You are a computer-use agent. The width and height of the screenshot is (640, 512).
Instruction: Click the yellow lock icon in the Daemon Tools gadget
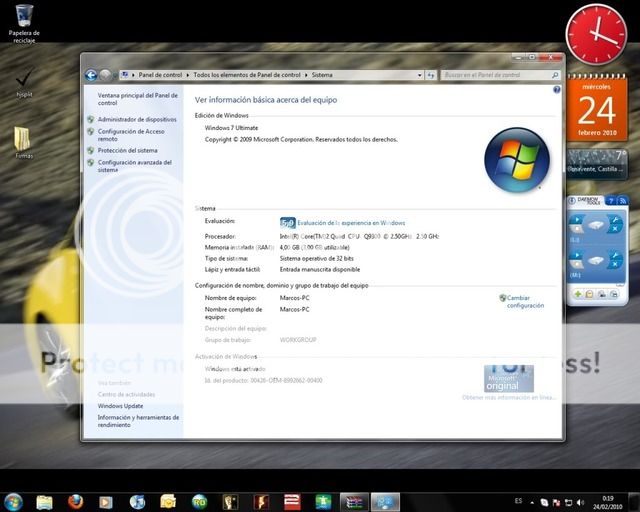pyautogui.click(x=589, y=294)
